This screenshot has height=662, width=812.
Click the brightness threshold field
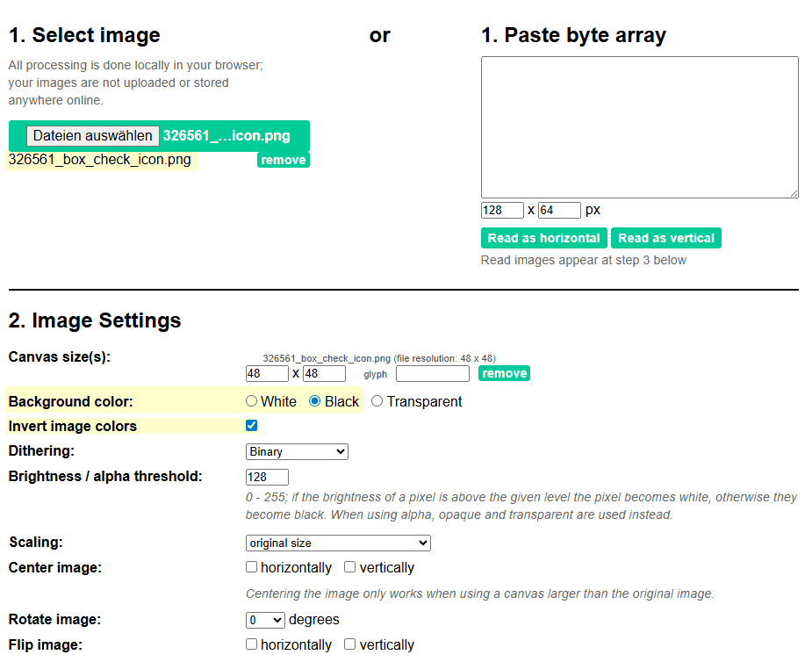tap(267, 477)
